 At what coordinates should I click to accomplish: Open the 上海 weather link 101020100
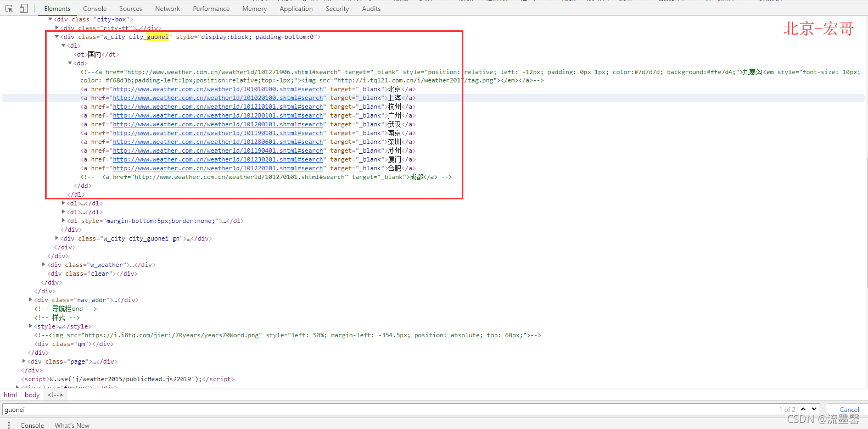pyautogui.click(x=218, y=98)
